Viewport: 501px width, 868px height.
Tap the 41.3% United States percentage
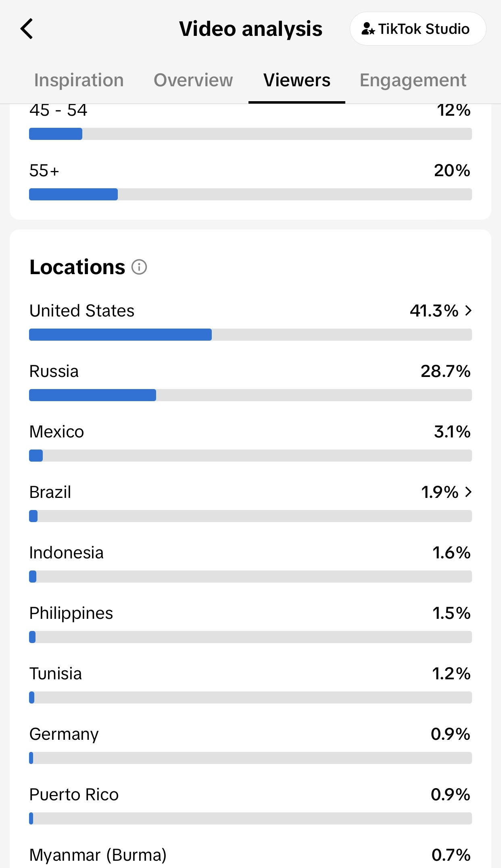coord(434,310)
